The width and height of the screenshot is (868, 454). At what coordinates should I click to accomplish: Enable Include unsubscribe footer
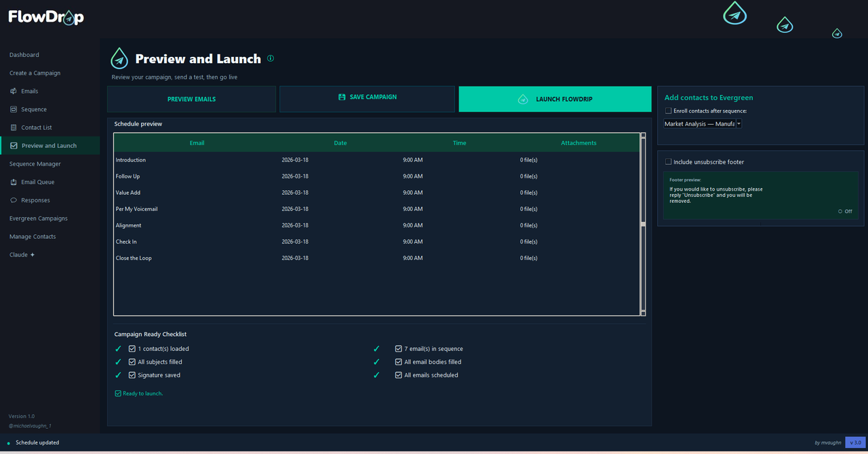coord(669,162)
